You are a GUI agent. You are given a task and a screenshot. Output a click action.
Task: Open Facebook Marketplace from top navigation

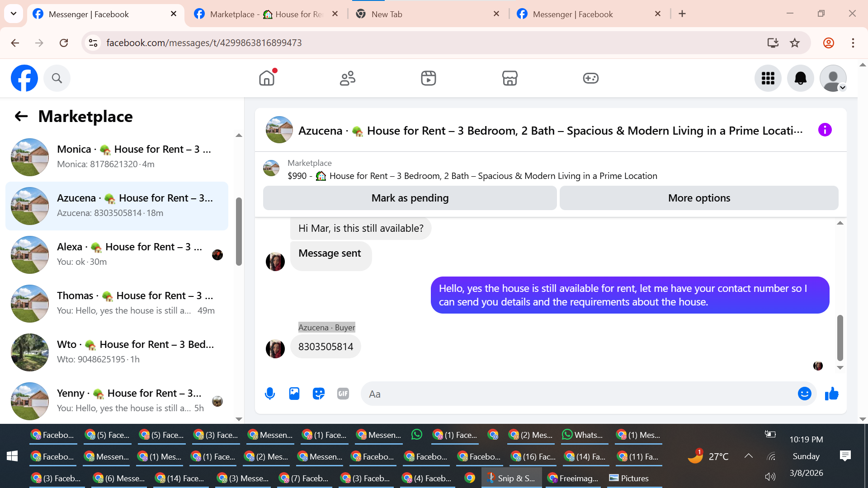(x=509, y=78)
